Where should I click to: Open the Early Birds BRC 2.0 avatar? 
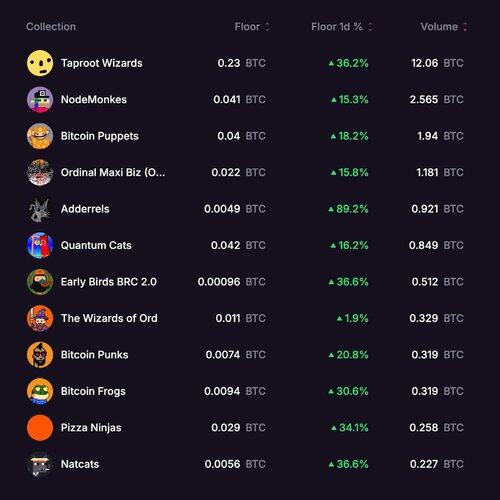coord(40,282)
